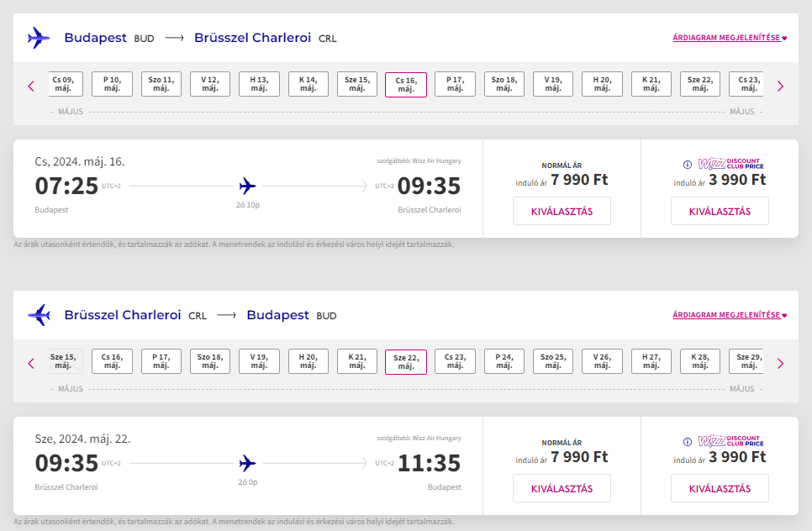Show earlier return dates with the left chevron
The image size is (812, 531).
coord(31,364)
